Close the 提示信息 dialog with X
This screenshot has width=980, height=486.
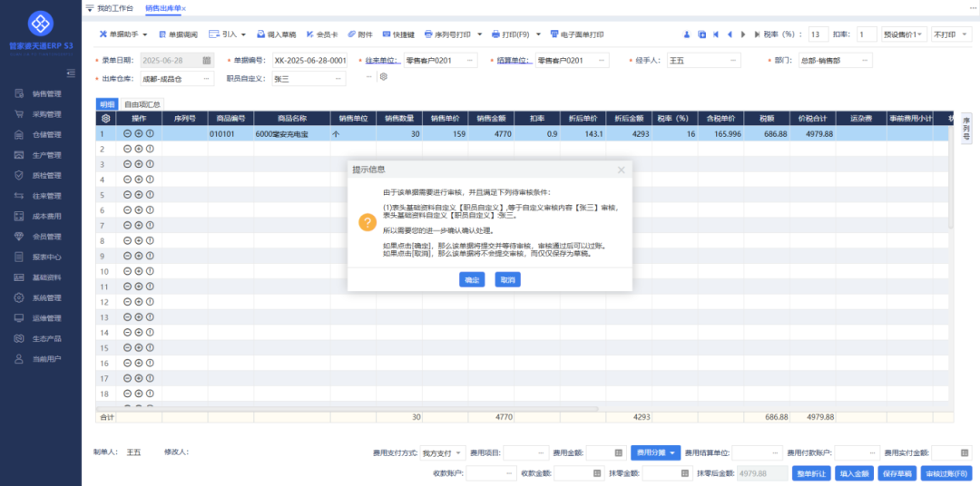[621, 170]
